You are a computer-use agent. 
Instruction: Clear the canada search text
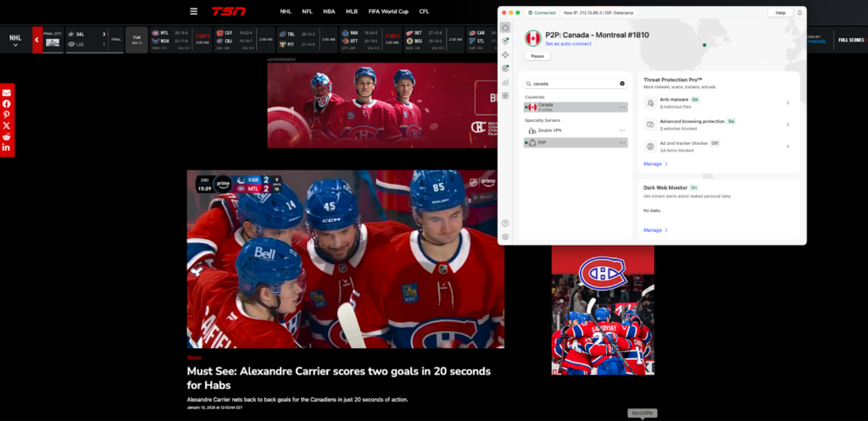[622, 84]
